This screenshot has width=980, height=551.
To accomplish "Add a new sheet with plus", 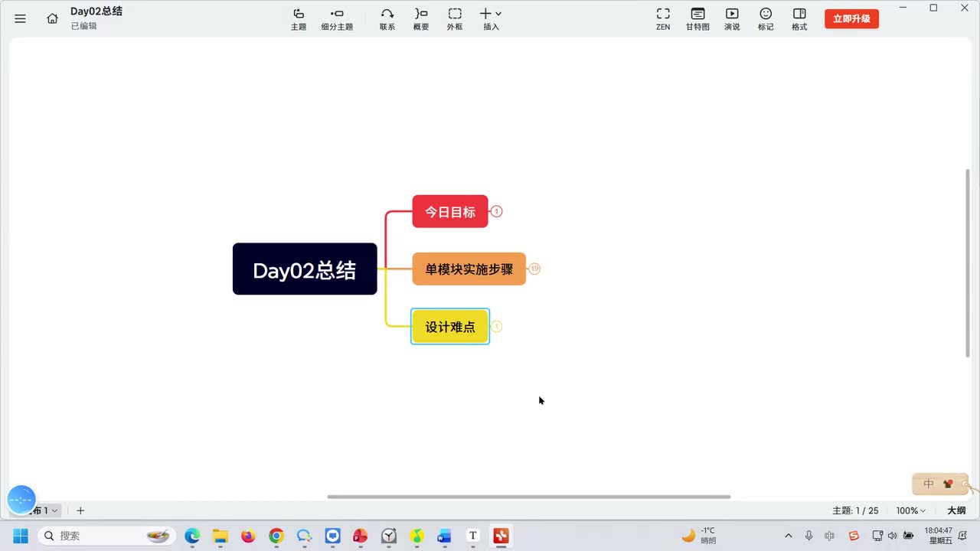I will (80, 510).
